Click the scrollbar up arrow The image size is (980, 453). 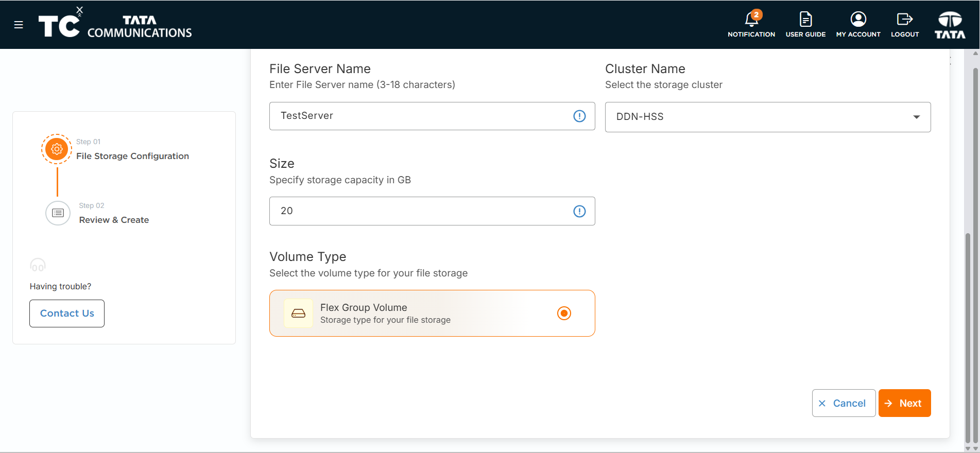pos(975,54)
